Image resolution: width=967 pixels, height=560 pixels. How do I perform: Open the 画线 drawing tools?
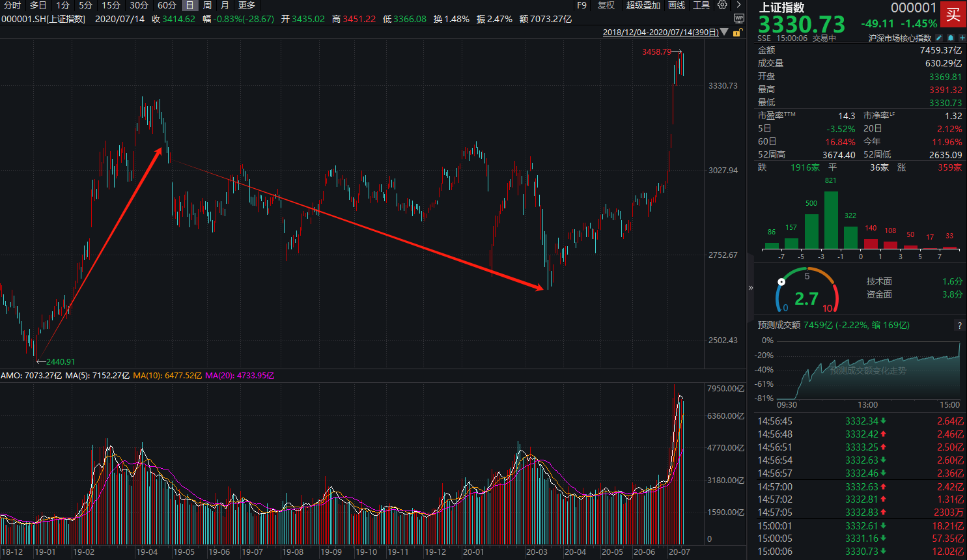[x=677, y=5]
